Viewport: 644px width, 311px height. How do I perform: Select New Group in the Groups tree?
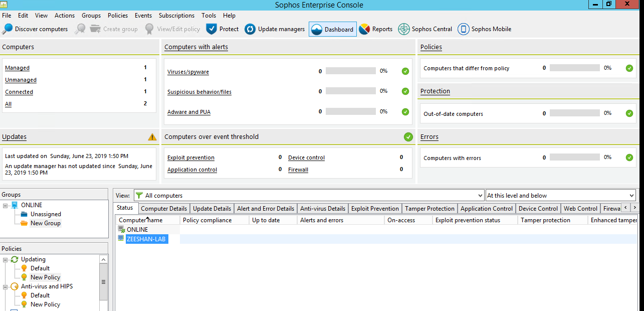[x=46, y=223]
